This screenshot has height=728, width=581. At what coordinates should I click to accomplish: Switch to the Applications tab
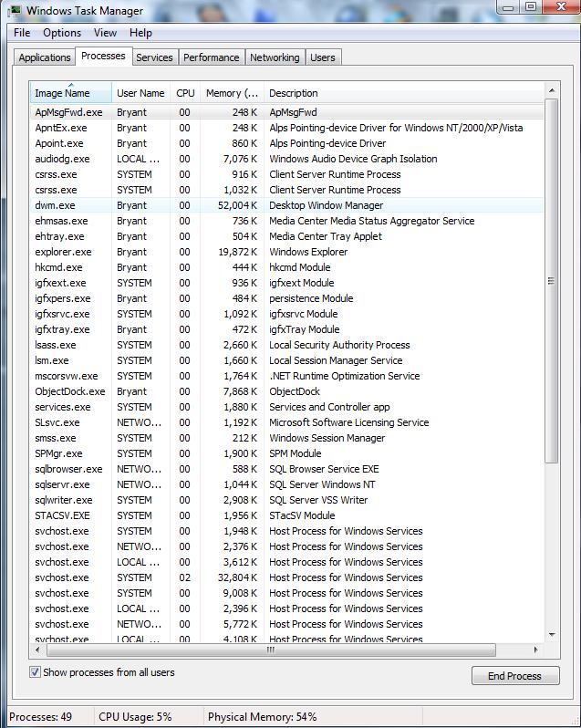tap(45, 57)
